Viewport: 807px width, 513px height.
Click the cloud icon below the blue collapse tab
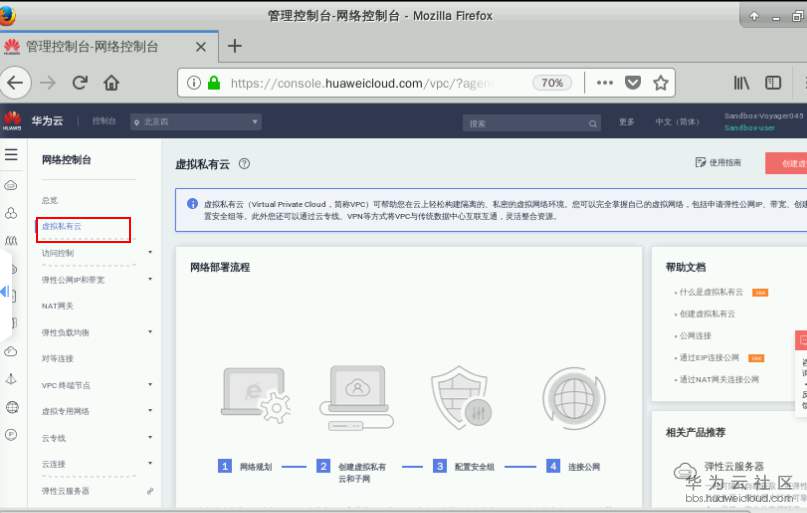pos(11,351)
